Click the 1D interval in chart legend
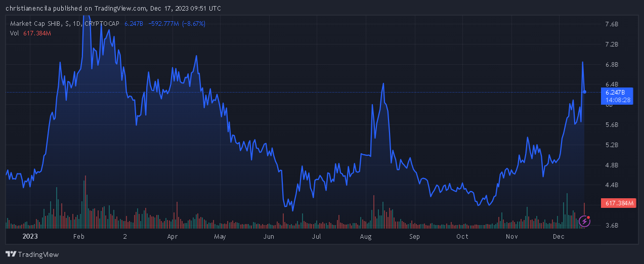 point(76,24)
